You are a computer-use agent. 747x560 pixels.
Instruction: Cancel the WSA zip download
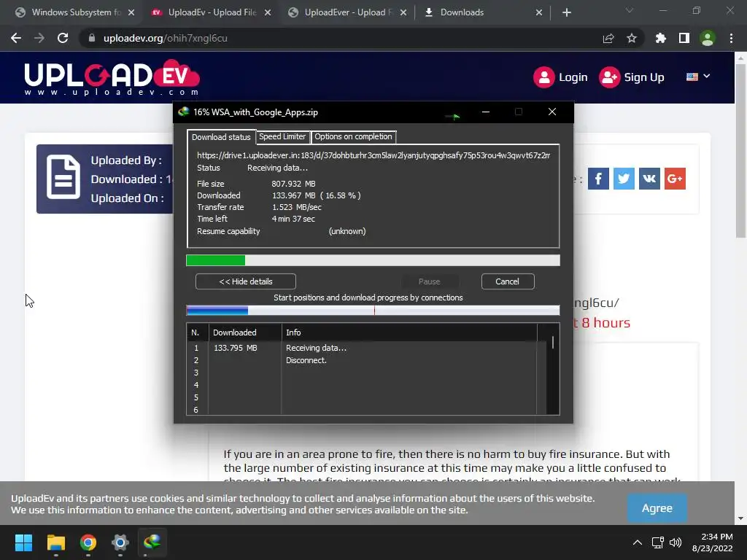508,281
